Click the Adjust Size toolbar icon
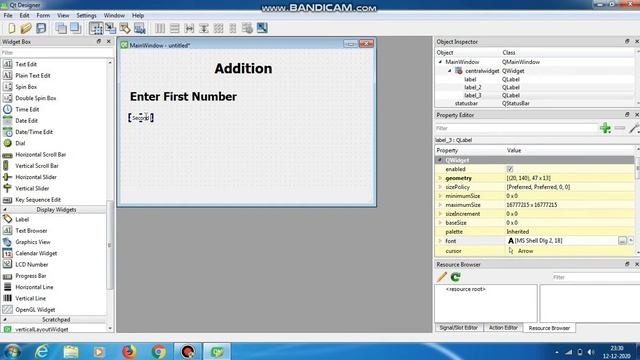 point(262,28)
